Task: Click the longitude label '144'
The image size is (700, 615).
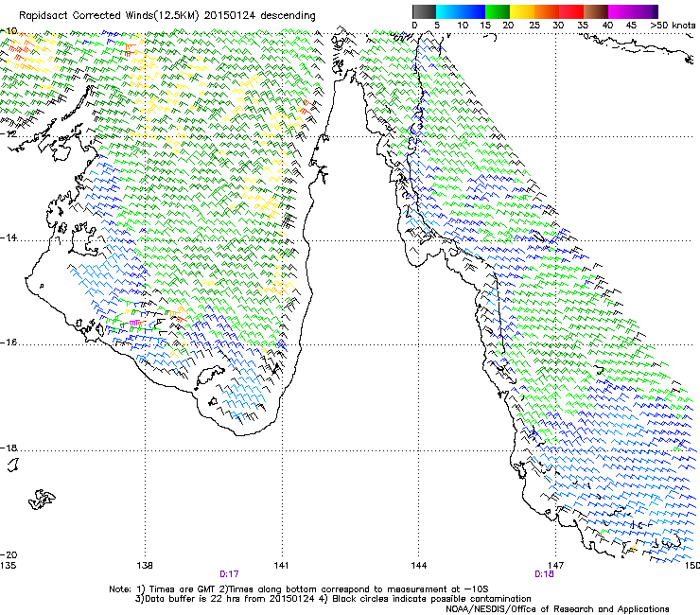Action: [419, 566]
